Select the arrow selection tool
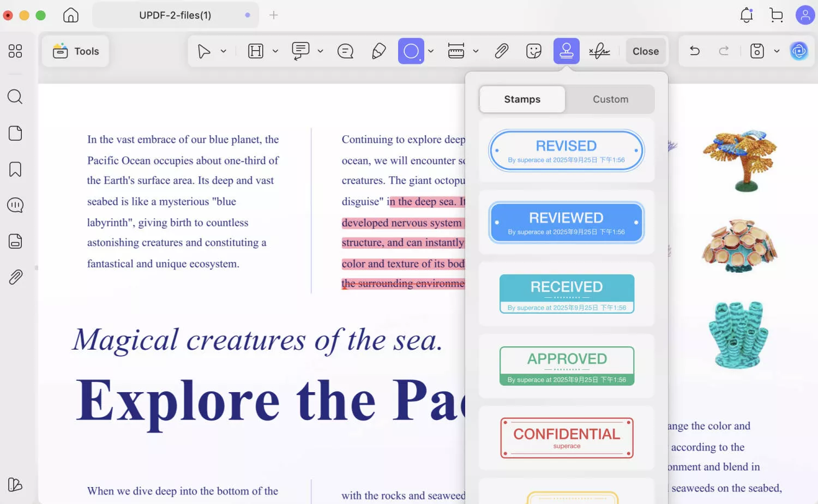This screenshot has width=818, height=504. (x=204, y=51)
